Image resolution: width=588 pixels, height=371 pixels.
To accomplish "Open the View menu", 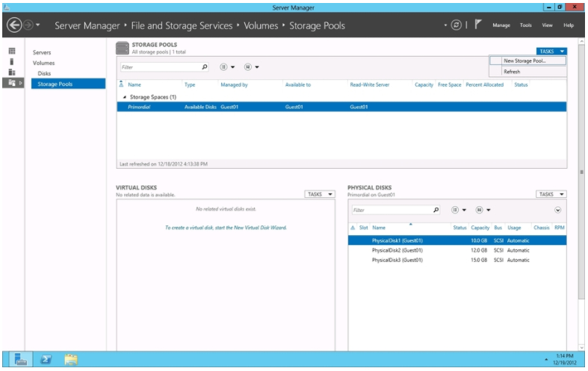I will tap(547, 25).
